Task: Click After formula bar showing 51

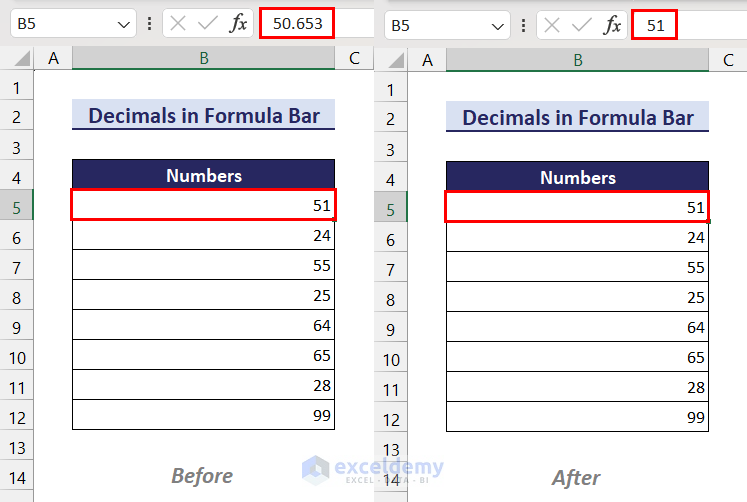Action: [655, 25]
